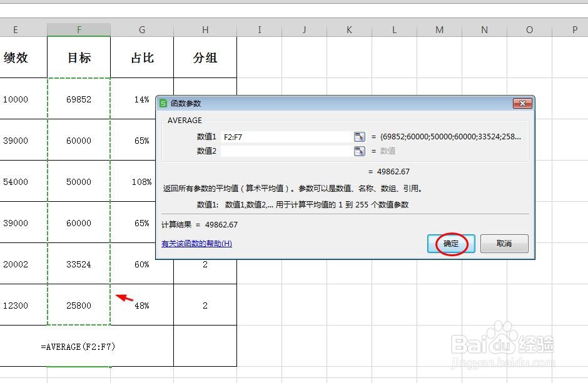This screenshot has width=588, height=383.
Task: Open the 有关该函数的帮助(H) help link
Action: point(197,244)
